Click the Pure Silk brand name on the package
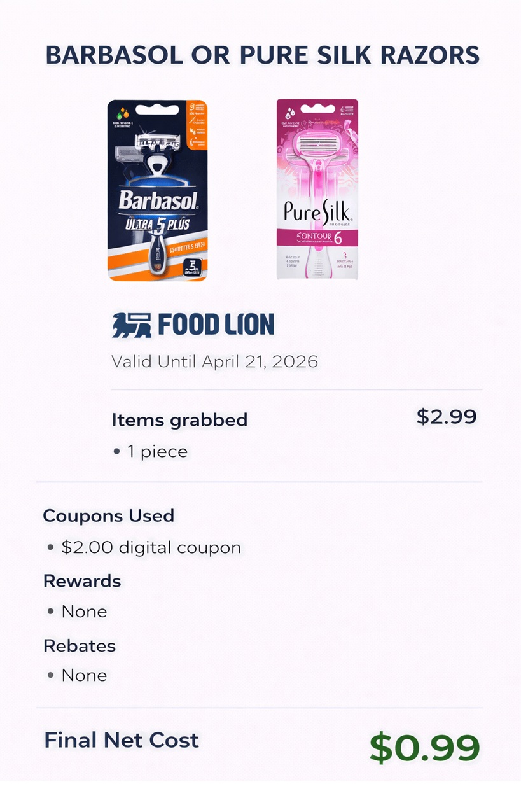Screen dimensions: 521x812 point(316,213)
